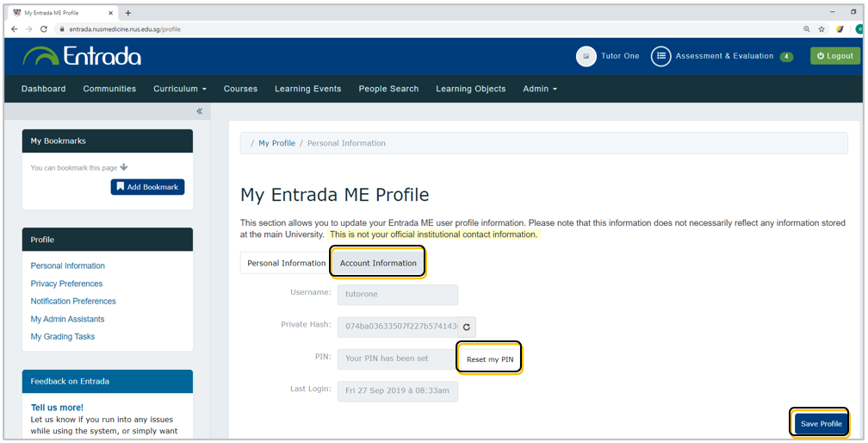The width and height of the screenshot is (868, 443).
Task: Click the shield extension icon in the browser toolbar
Action: 840,28
